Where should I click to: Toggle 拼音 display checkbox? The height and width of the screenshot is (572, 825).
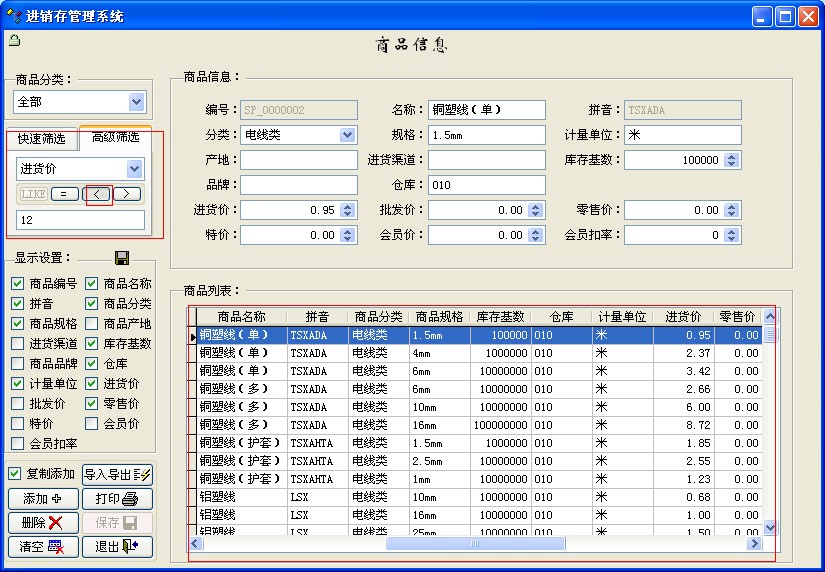point(17,304)
